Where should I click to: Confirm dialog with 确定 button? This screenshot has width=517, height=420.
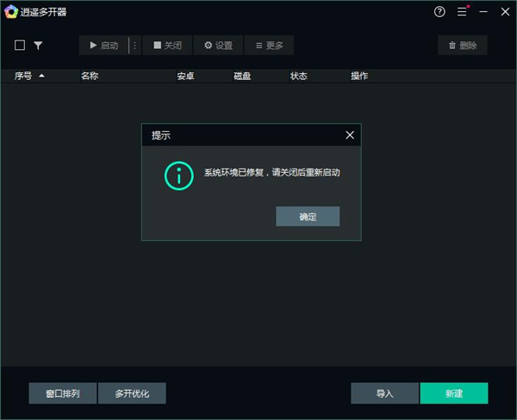coord(308,216)
